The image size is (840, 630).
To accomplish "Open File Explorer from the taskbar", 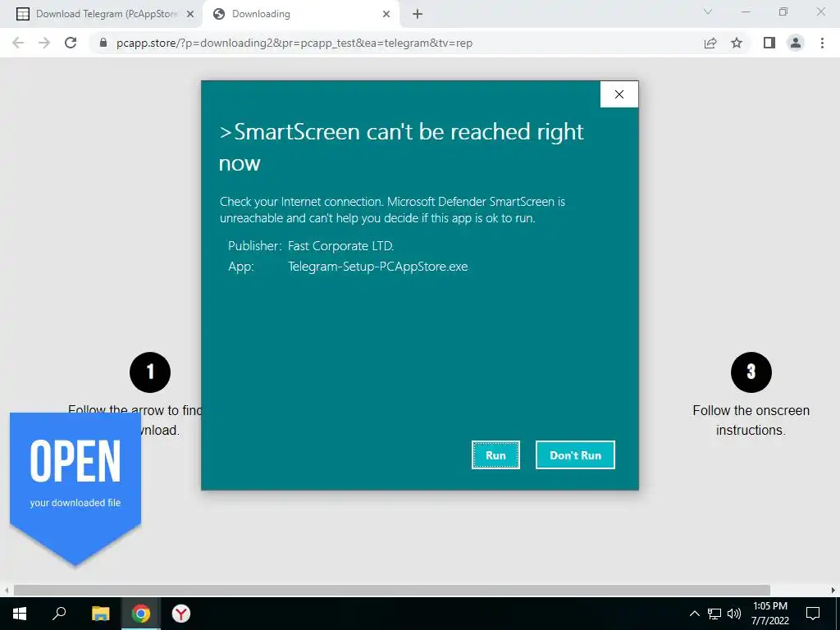I will (x=100, y=614).
